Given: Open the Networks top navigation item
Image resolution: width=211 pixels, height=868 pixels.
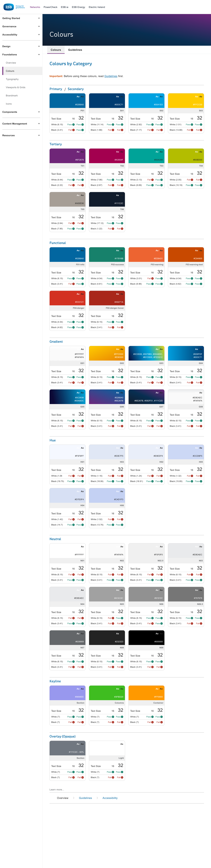Looking at the screenshot, I should point(35,7).
